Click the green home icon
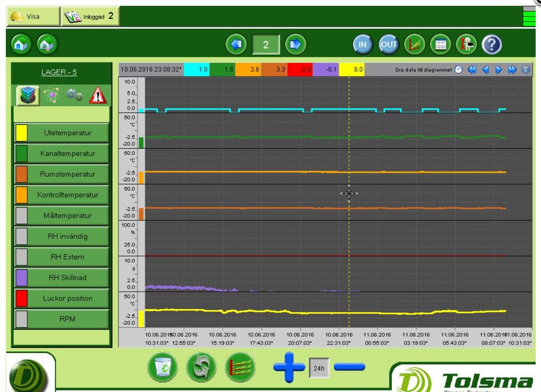541x392 pixels. (x=21, y=44)
